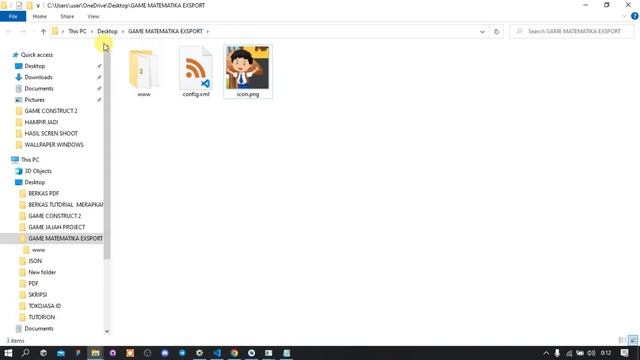
Task: Open the View ribbon tab
Action: [93, 16]
